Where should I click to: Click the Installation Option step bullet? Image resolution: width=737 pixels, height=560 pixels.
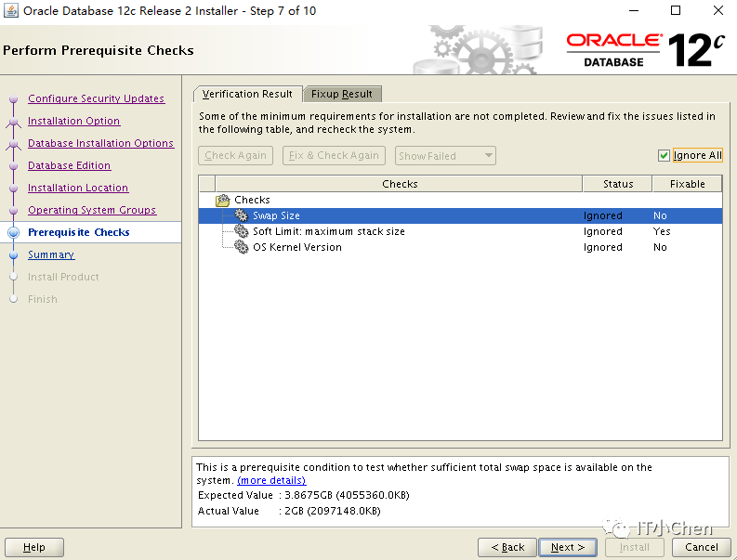(14, 122)
